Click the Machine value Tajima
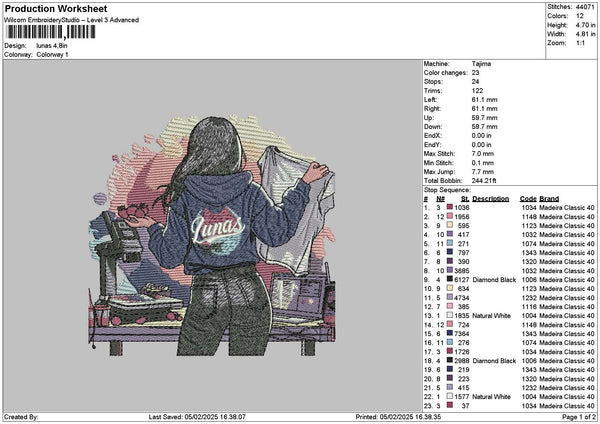600x424 pixels. point(481,64)
